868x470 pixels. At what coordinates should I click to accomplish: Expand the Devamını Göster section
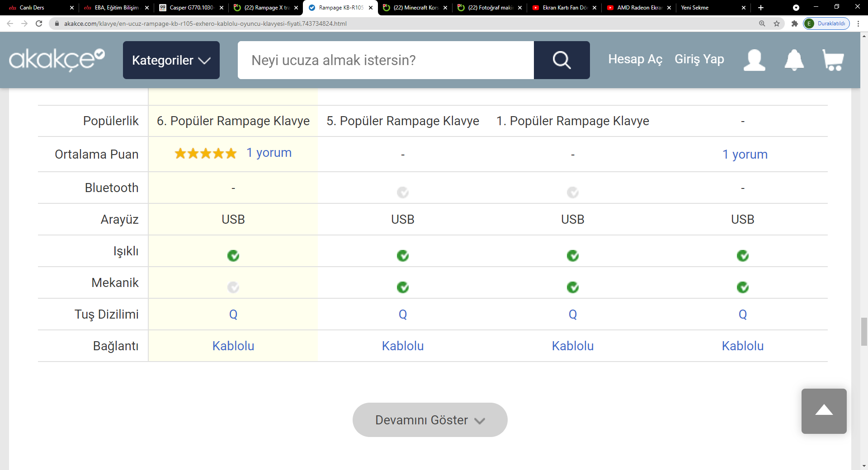(430, 420)
